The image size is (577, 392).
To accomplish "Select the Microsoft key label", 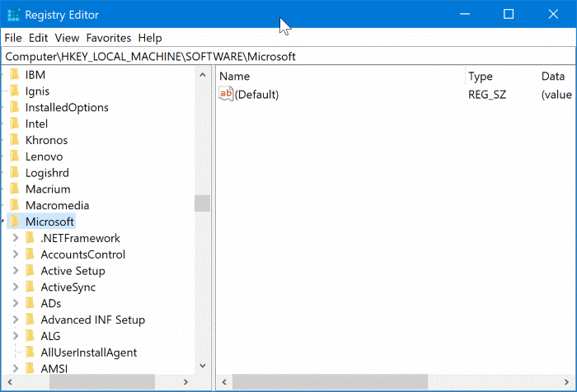I will coord(49,222).
